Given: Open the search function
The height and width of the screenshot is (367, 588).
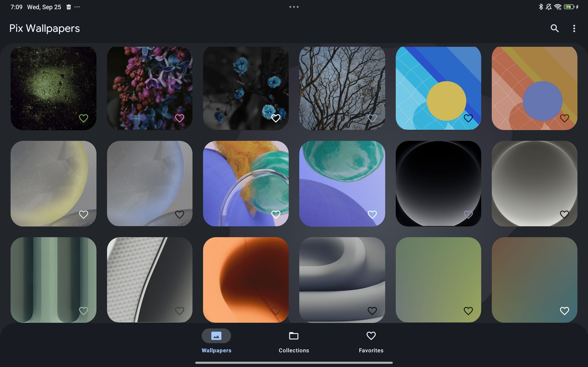Looking at the screenshot, I should click(x=554, y=28).
